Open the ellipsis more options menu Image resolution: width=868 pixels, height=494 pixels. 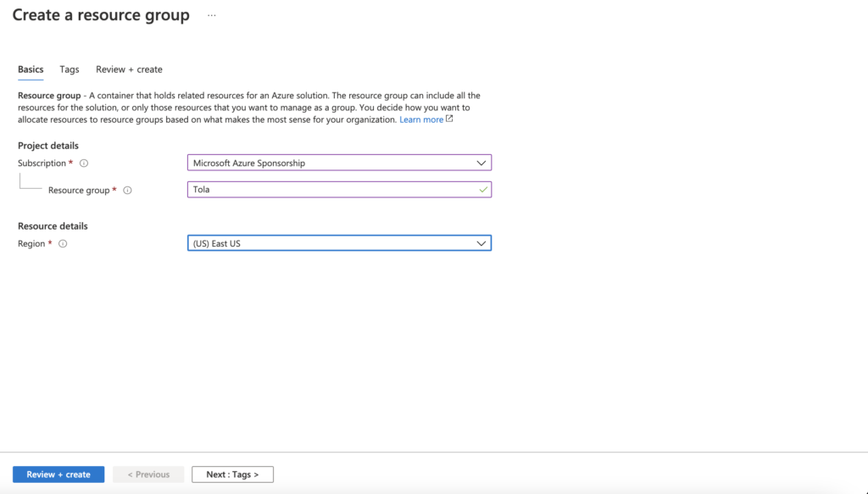pos(211,15)
